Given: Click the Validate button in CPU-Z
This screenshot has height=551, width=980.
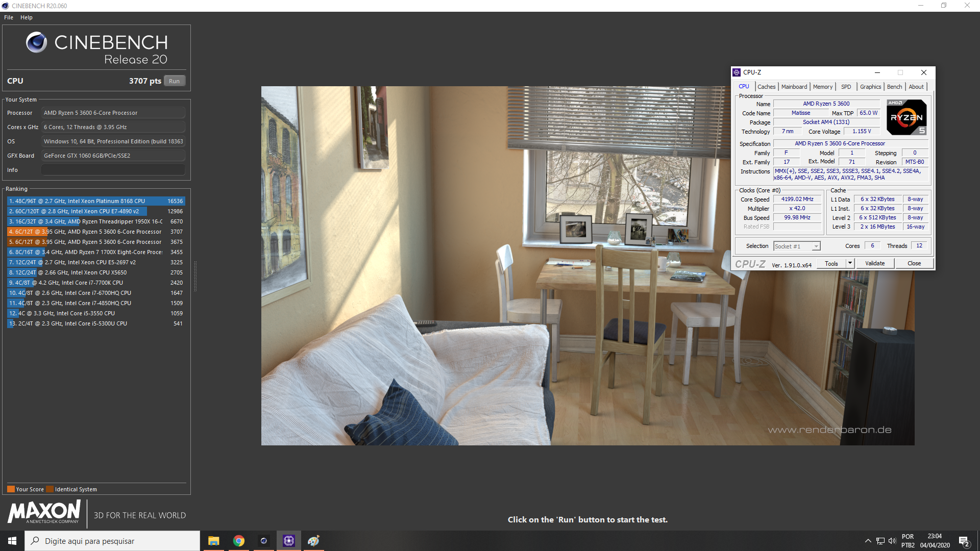Looking at the screenshot, I should (x=875, y=264).
